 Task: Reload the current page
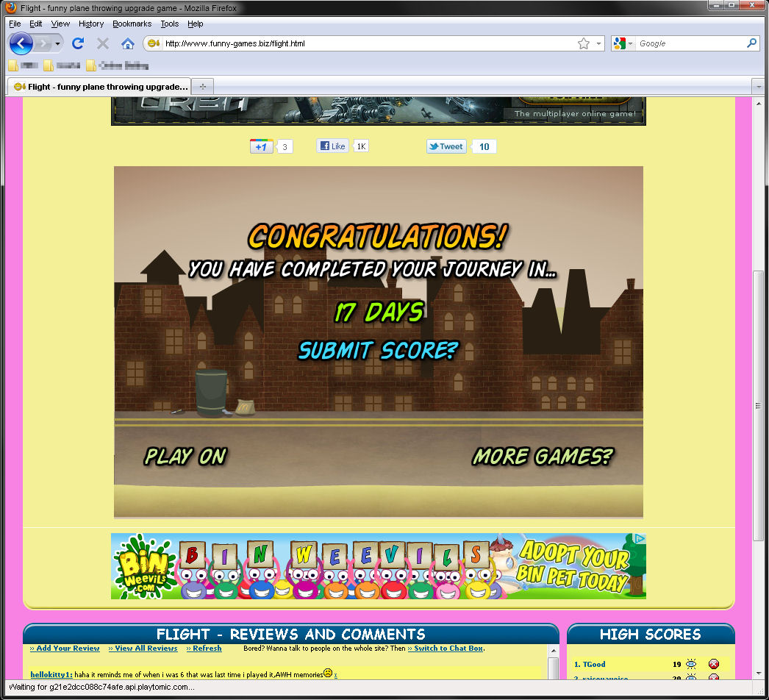[78, 43]
